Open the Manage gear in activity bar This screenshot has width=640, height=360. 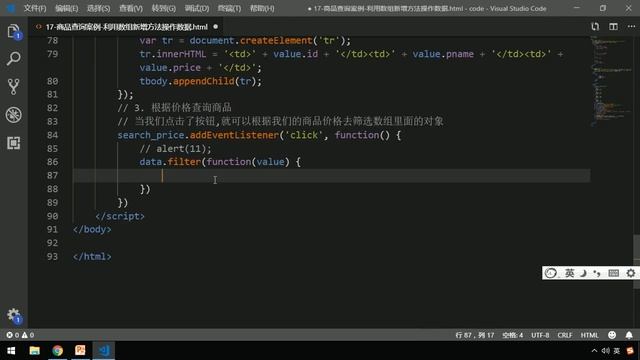[13, 315]
